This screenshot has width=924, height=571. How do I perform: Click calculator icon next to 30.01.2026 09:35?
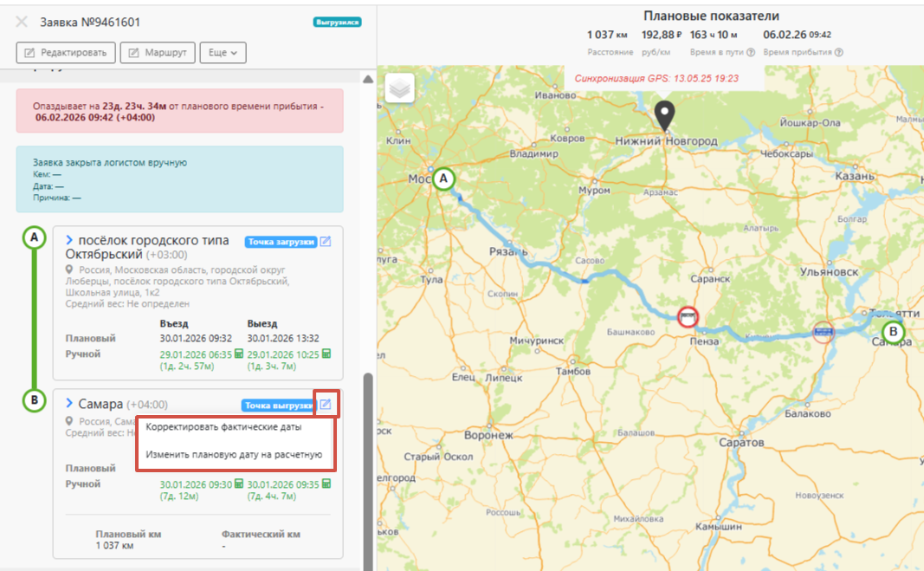326,483
